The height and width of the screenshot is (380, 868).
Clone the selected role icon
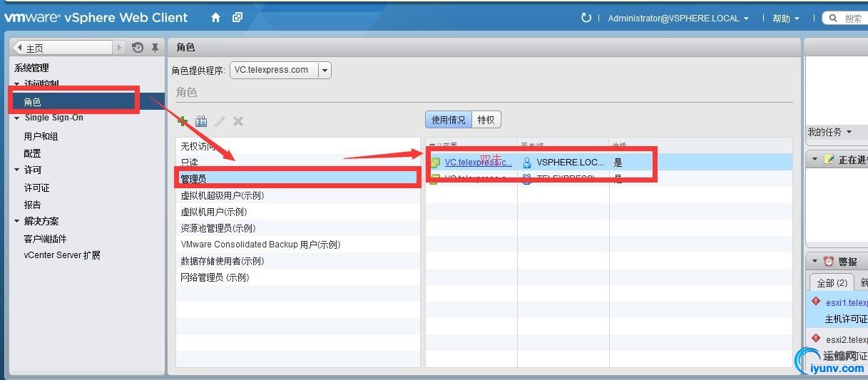[201, 121]
